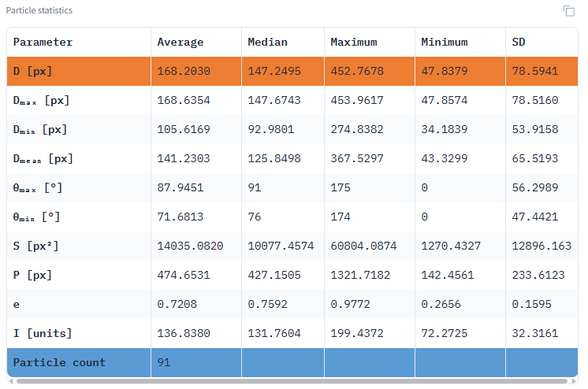Click the value 14035.0820
Image resolution: width=588 pixels, height=389 pixels.
coord(190,246)
